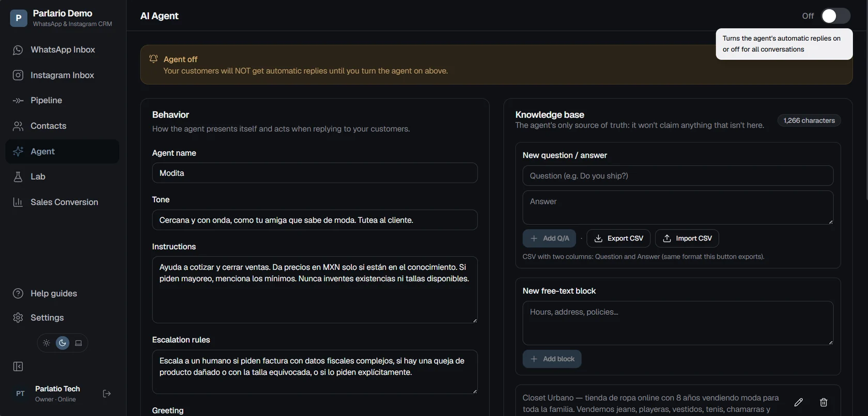Open the Lab menu item label
The image size is (868, 416).
(x=38, y=177)
